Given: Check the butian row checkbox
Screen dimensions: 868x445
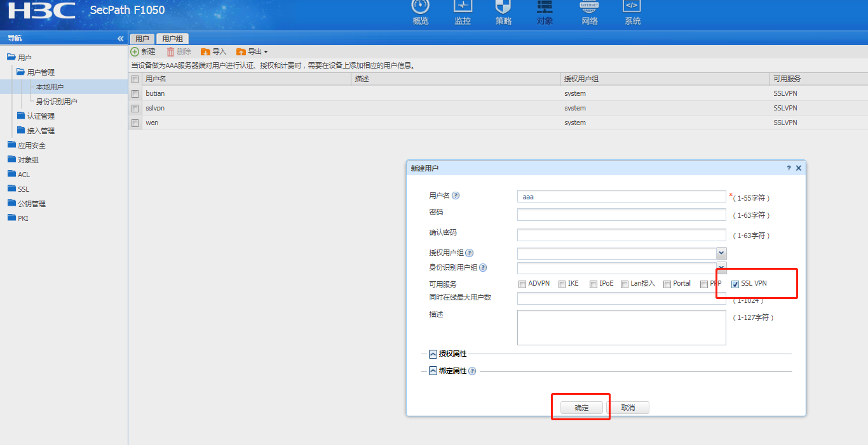Looking at the screenshot, I should click(x=135, y=94).
